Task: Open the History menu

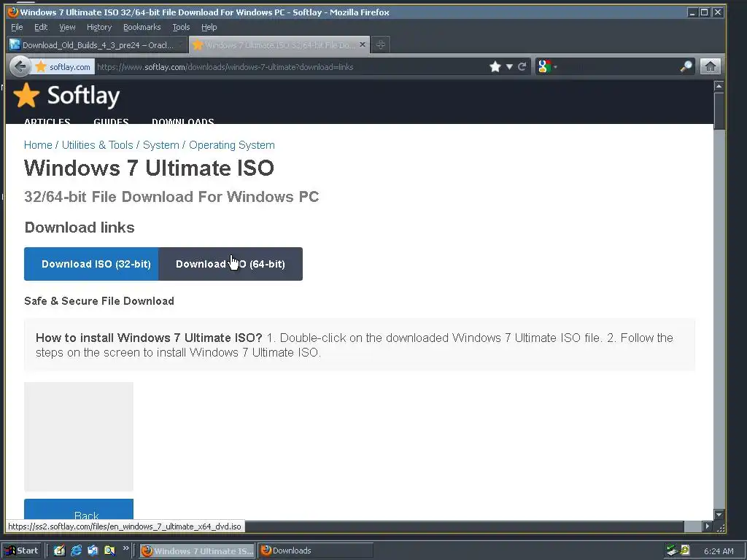Action: coord(99,27)
